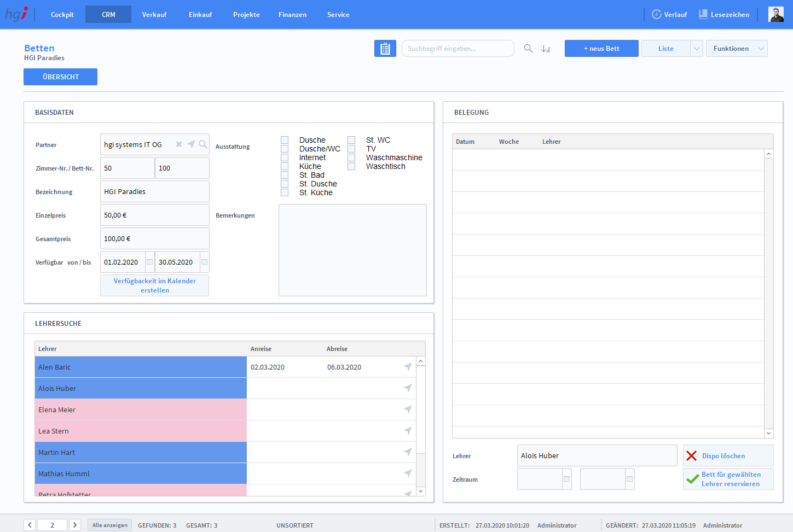Switch to the Finanzen menu
The image size is (793, 532).
tap(292, 15)
